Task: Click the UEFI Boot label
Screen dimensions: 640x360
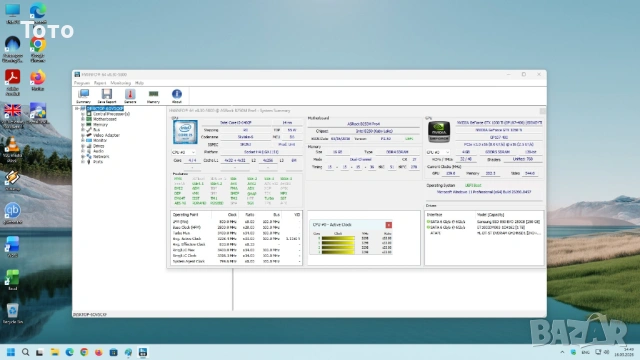Action: [x=473, y=185]
